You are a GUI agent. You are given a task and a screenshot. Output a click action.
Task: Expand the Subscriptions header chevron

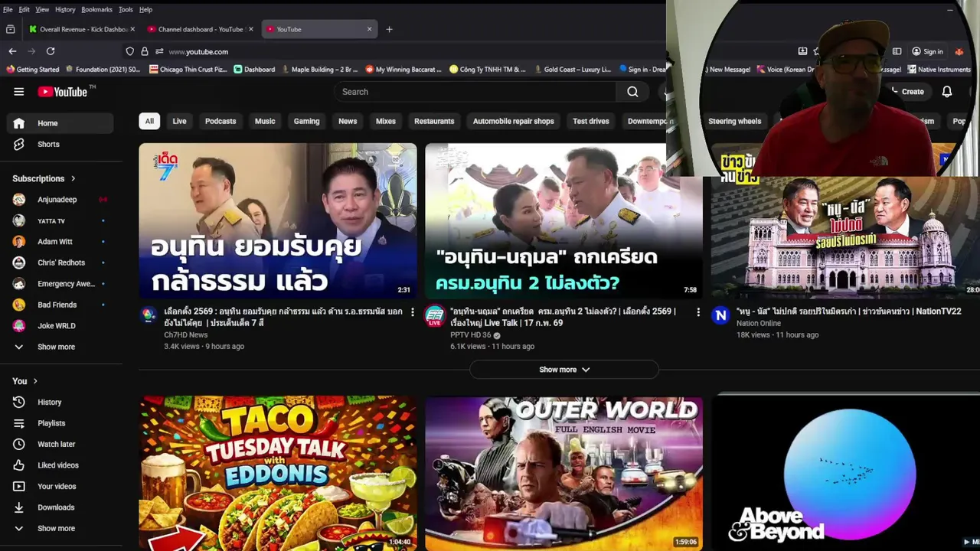click(x=73, y=178)
